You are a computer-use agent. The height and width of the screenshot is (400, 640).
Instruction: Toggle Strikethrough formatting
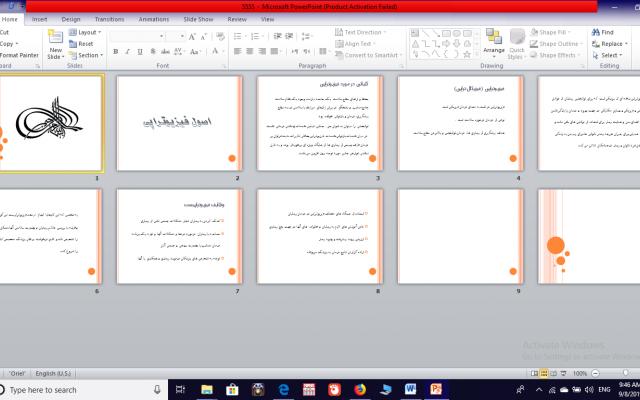[x=165, y=51]
